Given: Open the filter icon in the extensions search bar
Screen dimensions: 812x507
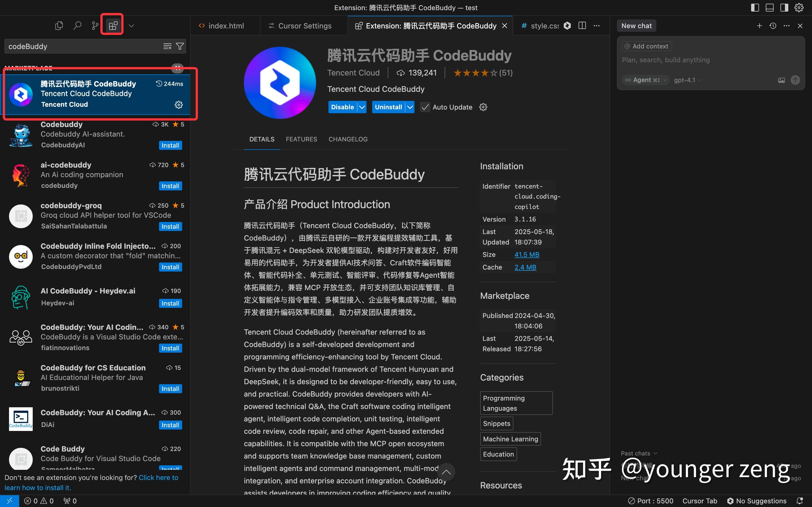Looking at the screenshot, I should [180, 46].
